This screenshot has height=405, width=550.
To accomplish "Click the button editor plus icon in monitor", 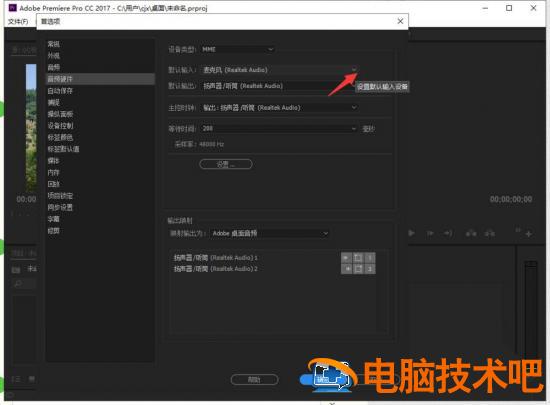I will point(529,234).
